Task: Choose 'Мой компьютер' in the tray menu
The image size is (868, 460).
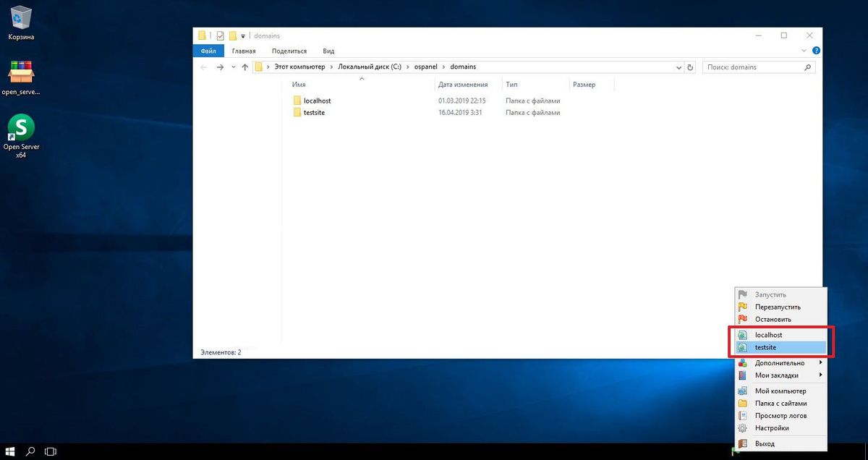Action: click(x=780, y=391)
